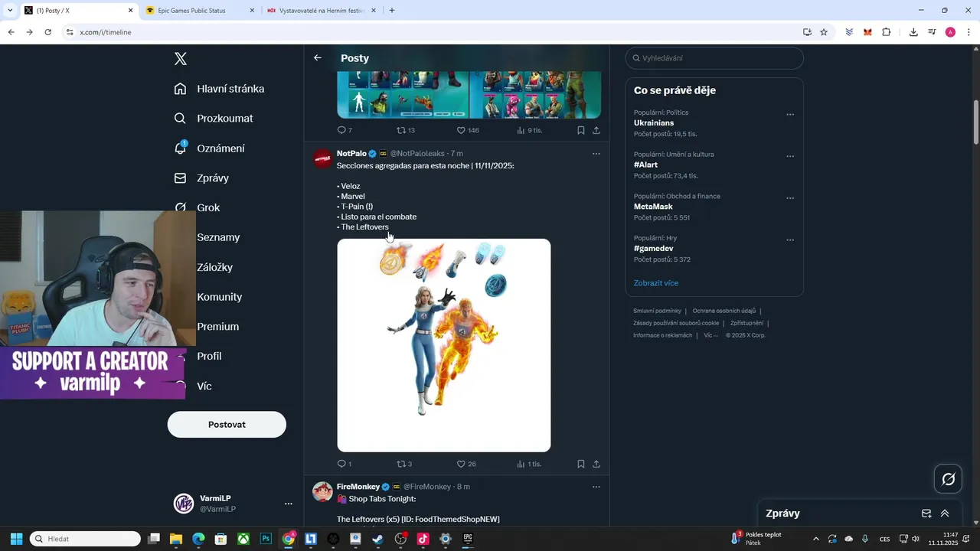Open the browser extensions puzzle icon

pos(887,32)
